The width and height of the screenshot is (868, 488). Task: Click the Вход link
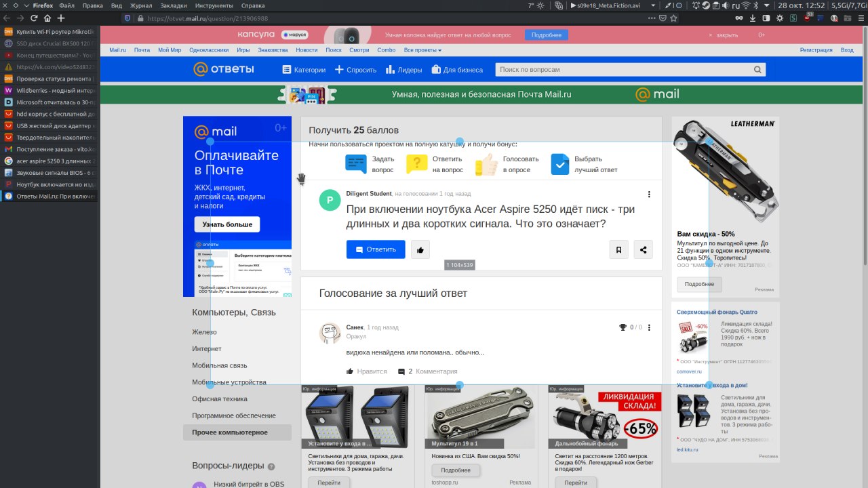coord(847,50)
